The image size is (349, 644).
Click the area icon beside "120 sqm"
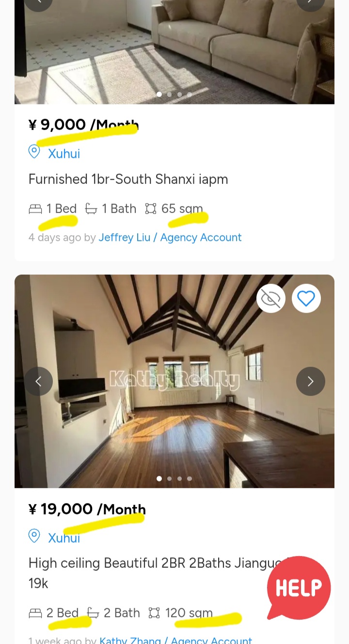click(x=154, y=613)
